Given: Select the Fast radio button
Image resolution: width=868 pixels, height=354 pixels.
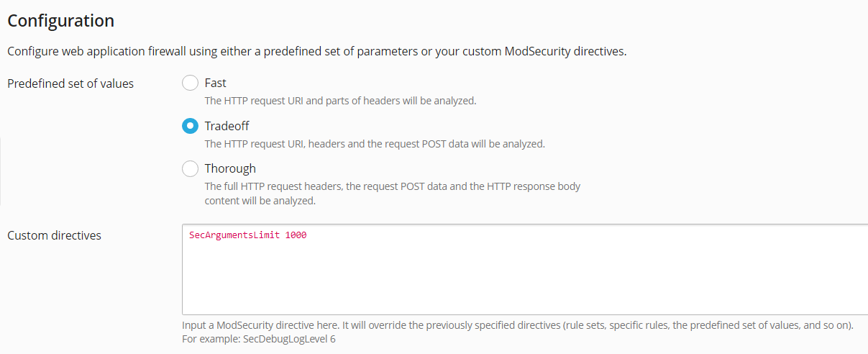Looking at the screenshot, I should 190,83.
